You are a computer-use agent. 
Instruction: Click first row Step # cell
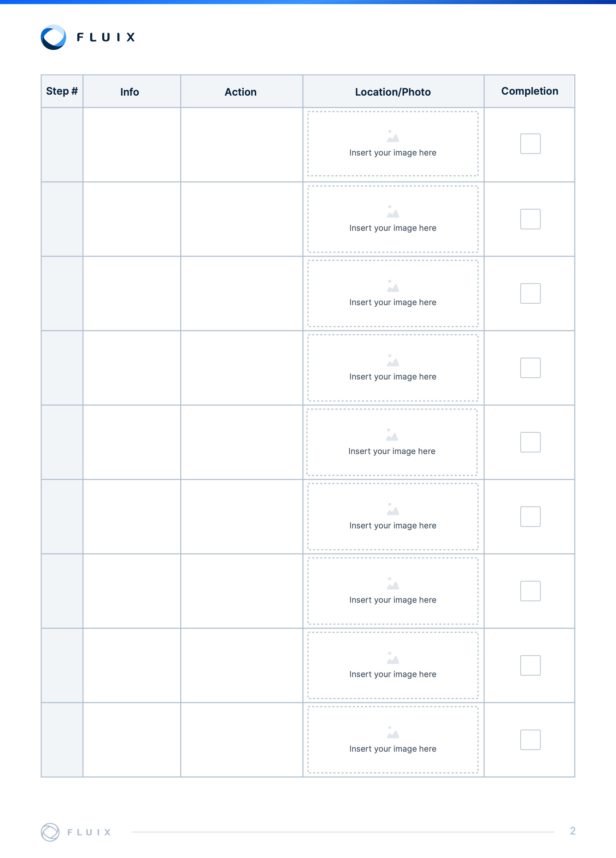click(x=62, y=145)
